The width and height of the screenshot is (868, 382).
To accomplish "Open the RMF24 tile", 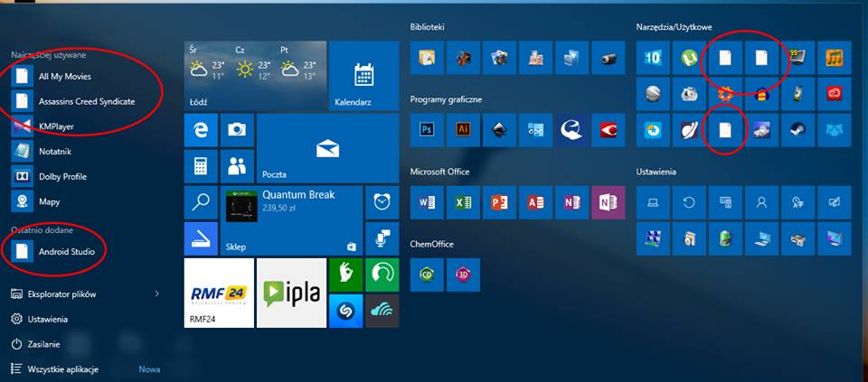I will pyautogui.click(x=219, y=293).
